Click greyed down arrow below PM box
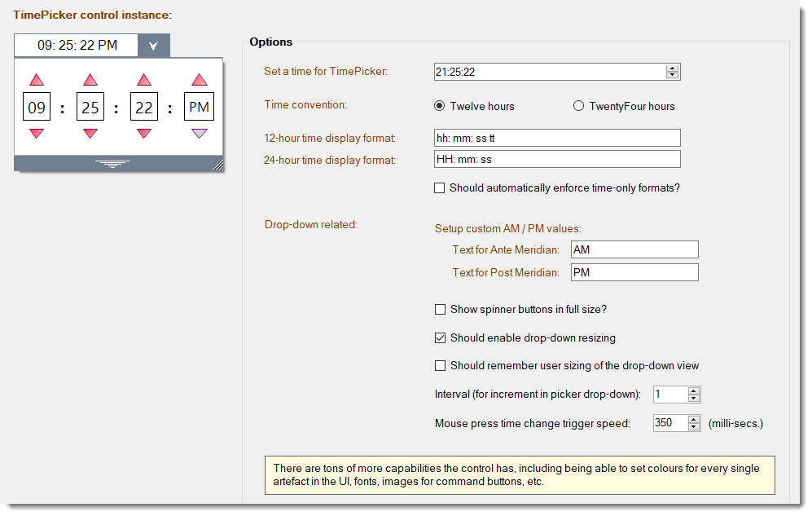Viewport: 812px width, 516px height. click(x=200, y=133)
